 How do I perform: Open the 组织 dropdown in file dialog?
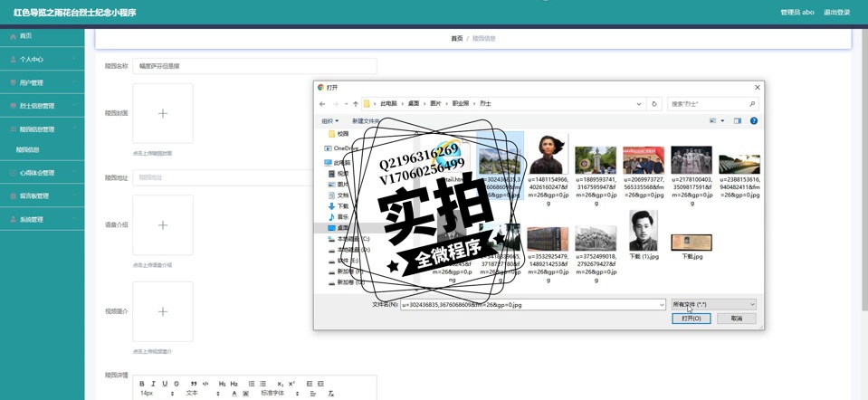point(329,120)
